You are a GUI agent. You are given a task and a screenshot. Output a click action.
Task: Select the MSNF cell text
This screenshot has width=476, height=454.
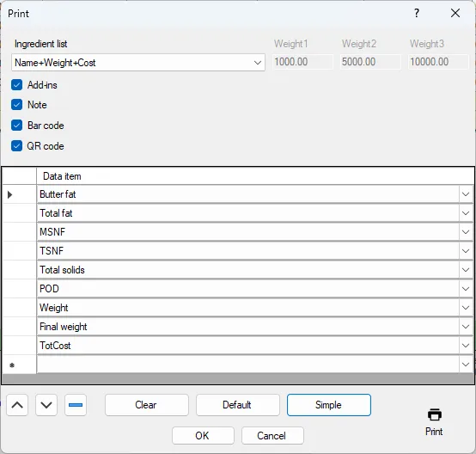point(52,232)
